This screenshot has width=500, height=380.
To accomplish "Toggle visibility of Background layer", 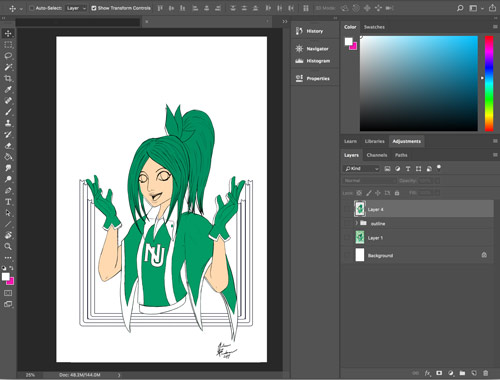I will 347,255.
